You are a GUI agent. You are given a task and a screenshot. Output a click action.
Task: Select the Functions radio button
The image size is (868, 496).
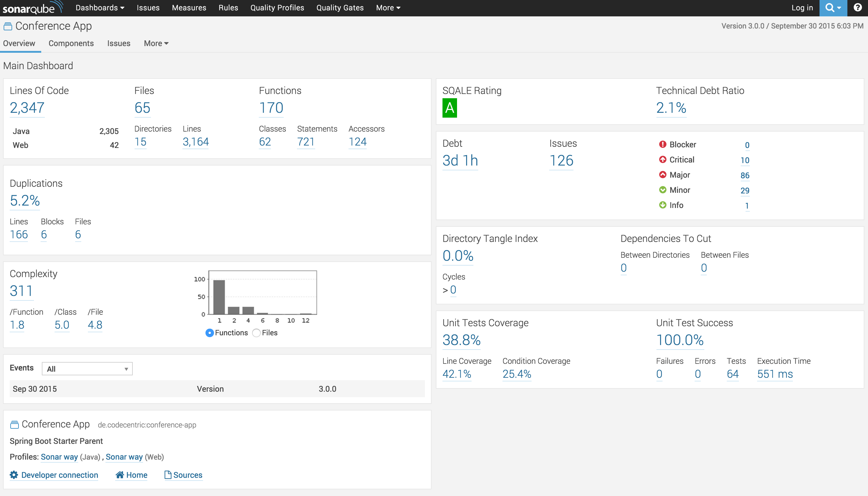tap(209, 333)
